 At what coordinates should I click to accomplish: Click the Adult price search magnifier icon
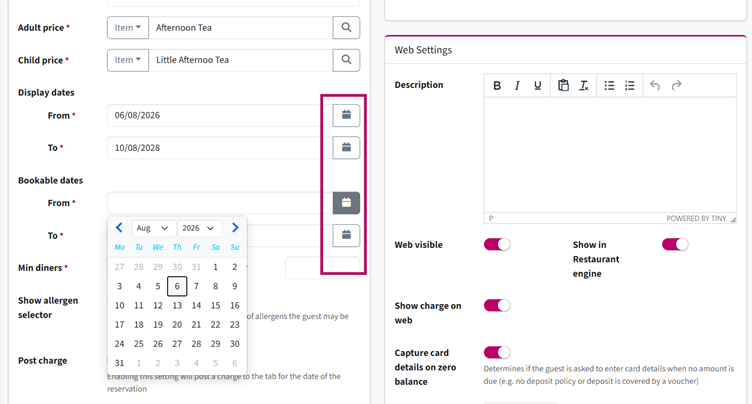tap(346, 28)
